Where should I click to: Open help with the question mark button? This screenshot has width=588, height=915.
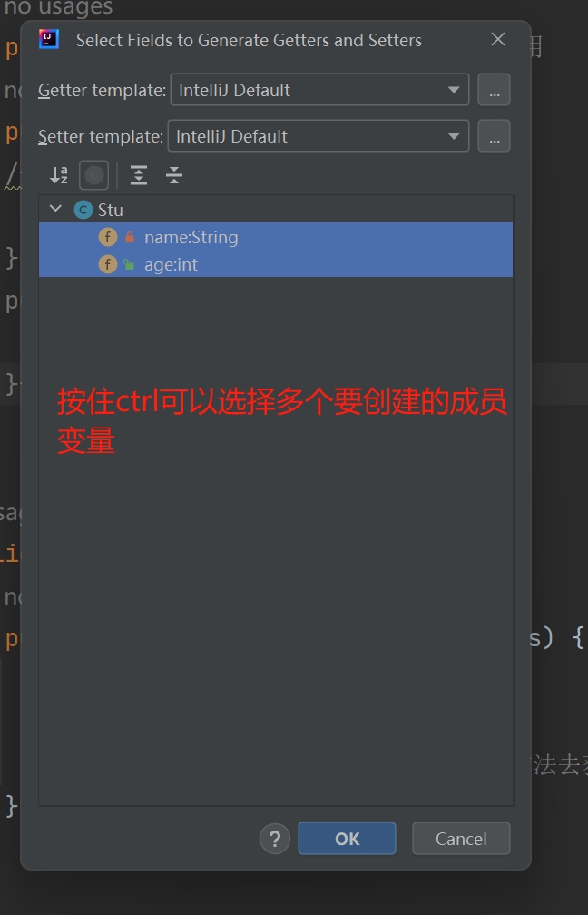[275, 839]
